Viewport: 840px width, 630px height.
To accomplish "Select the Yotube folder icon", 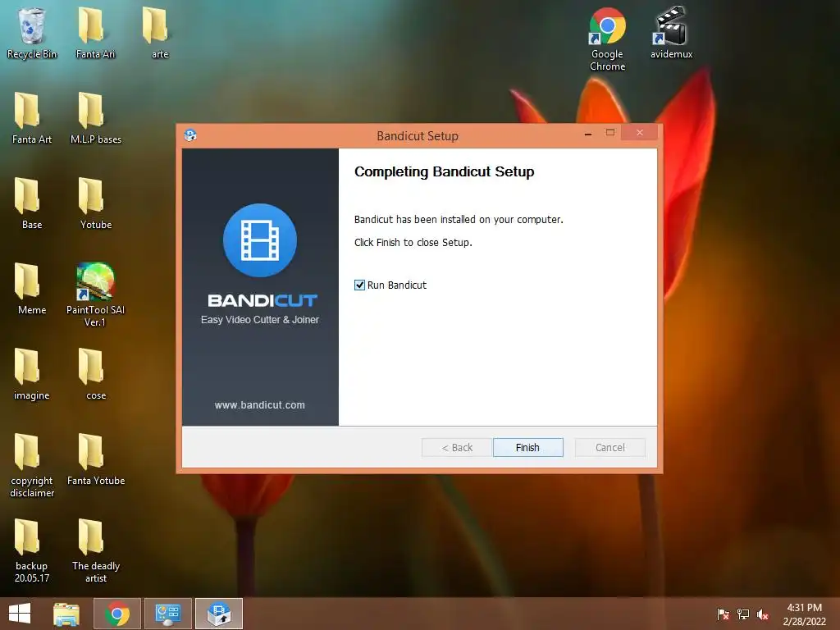I will pos(95,203).
